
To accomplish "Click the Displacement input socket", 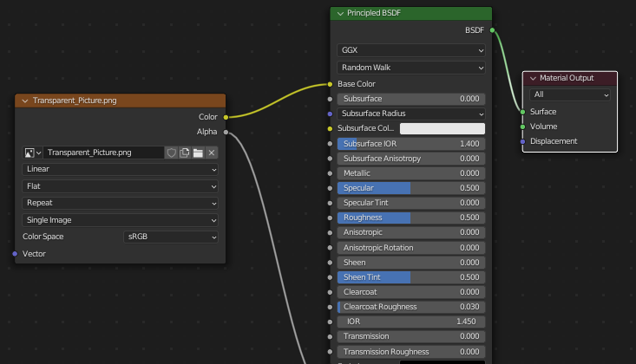I will pos(523,141).
